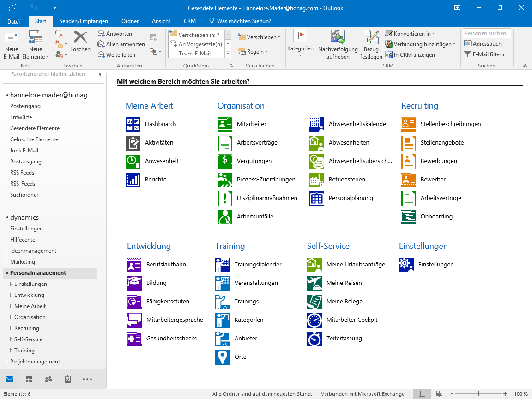Open the Onboarding icon under Recruiting
The image size is (532, 399).
tap(409, 217)
